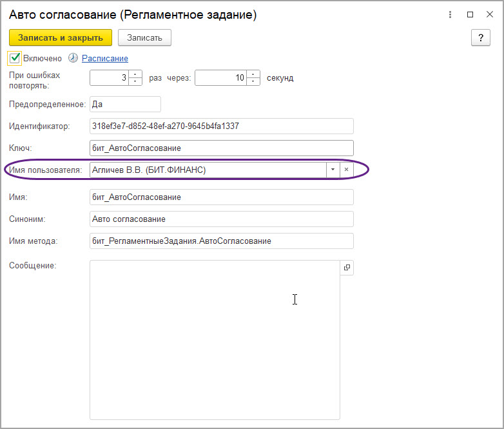
Task: Increase the seconds interval up arrow
Action: pyautogui.click(x=253, y=74)
